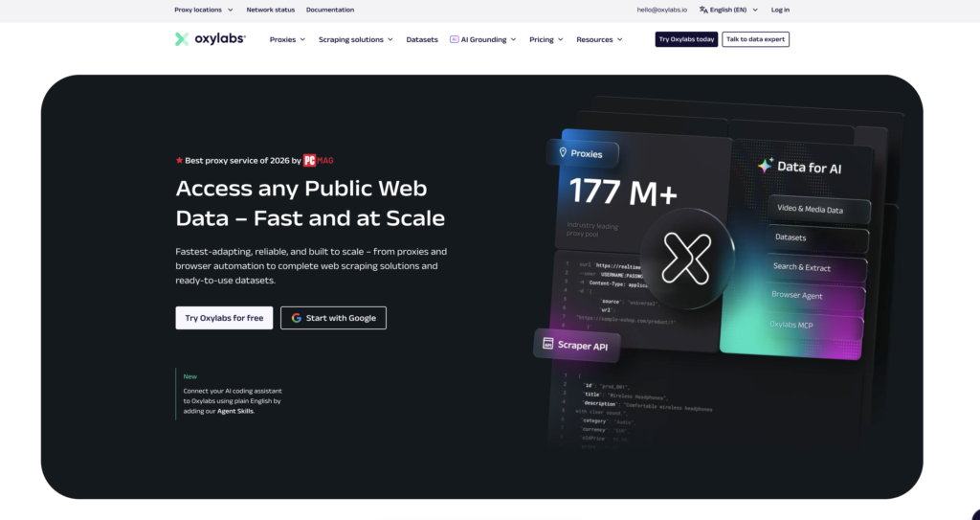Click the Data for AI sparkle icon
This screenshot has width=980, height=520.
tap(766, 166)
